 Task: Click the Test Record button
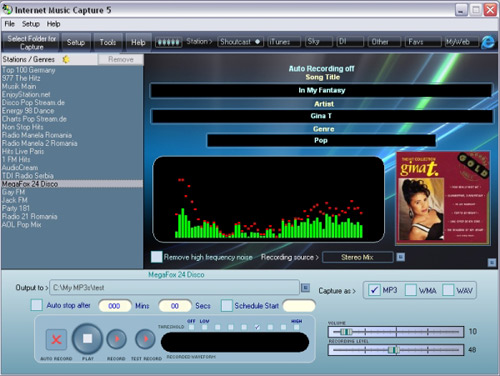pyautogui.click(x=145, y=339)
